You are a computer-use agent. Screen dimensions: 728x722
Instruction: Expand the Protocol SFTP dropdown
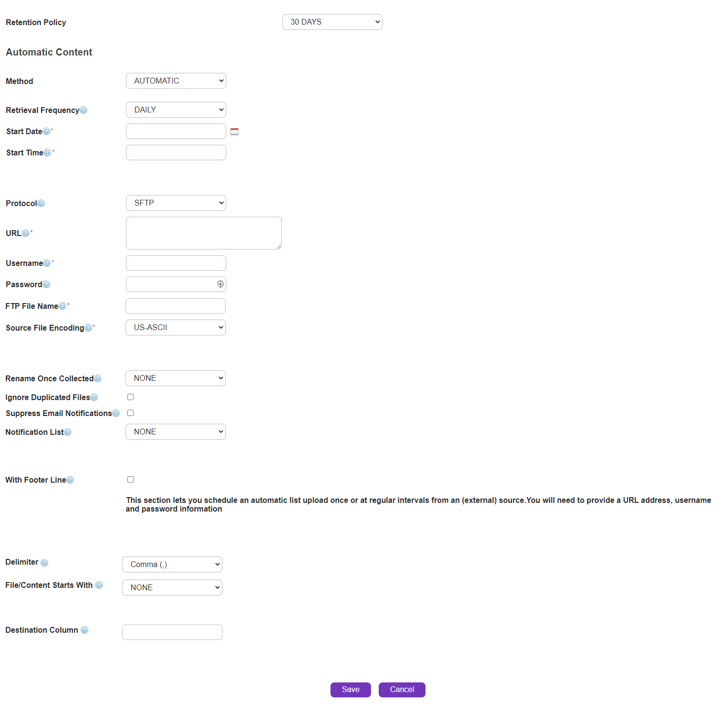point(176,203)
